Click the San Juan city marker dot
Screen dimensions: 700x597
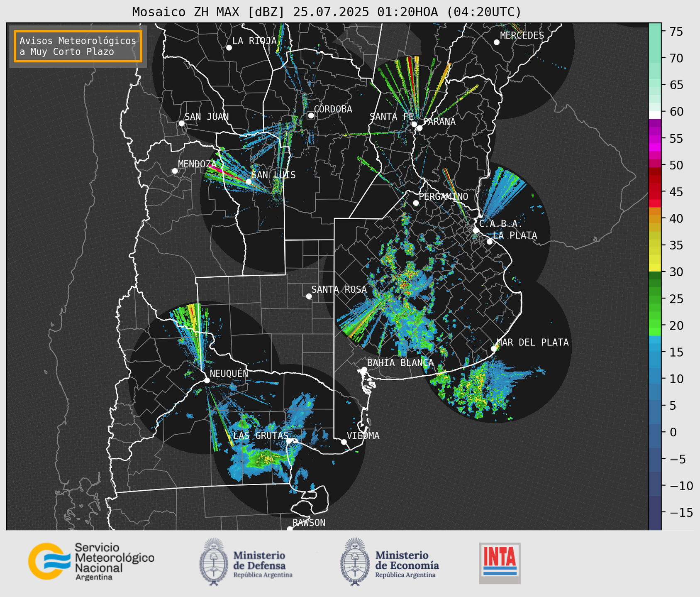click(181, 123)
